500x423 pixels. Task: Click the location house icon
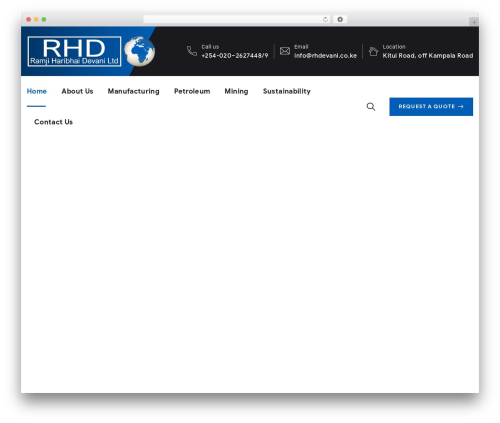[x=373, y=51]
